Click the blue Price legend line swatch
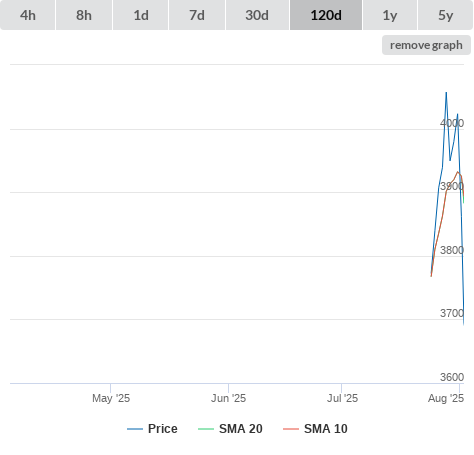Image resolution: width=474 pixels, height=455 pixels. tap(135, 429)
